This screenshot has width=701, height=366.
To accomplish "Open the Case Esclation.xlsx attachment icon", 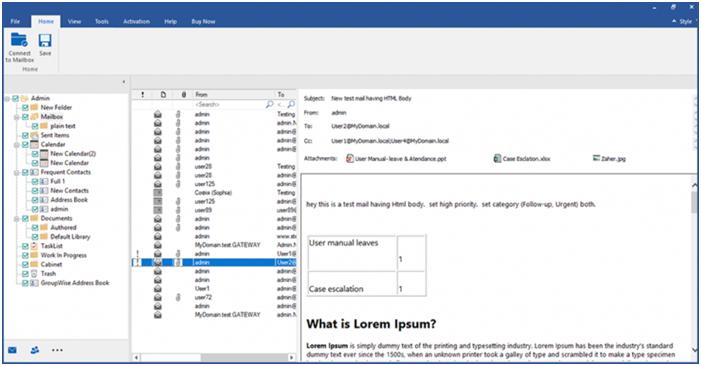I will click(x=497, y=159).
